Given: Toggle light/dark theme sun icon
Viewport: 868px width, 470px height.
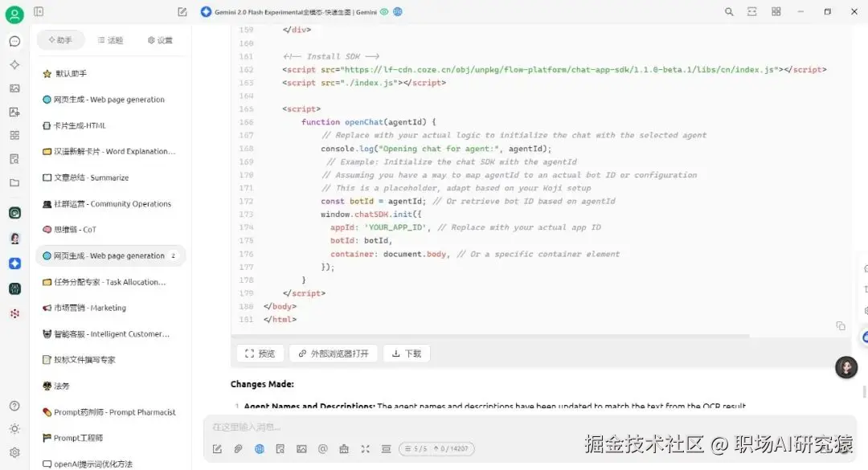Looking at the screenshot, I should (15, 429).
